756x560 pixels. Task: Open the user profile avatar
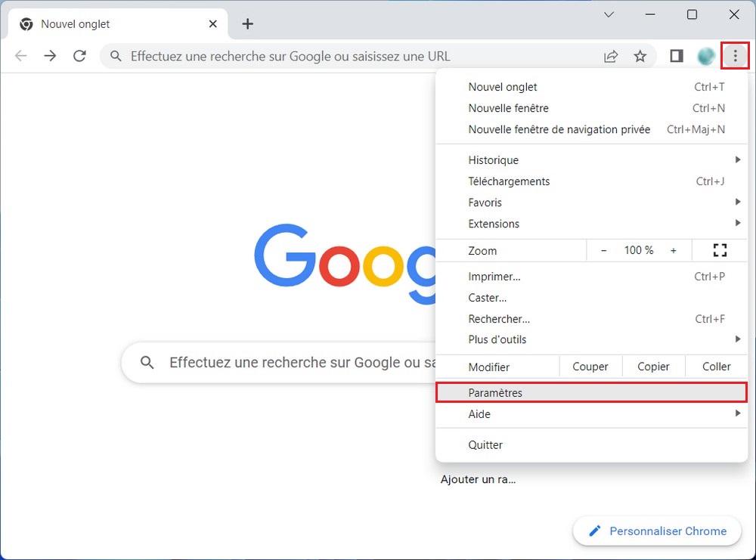(x=706, y=57)
